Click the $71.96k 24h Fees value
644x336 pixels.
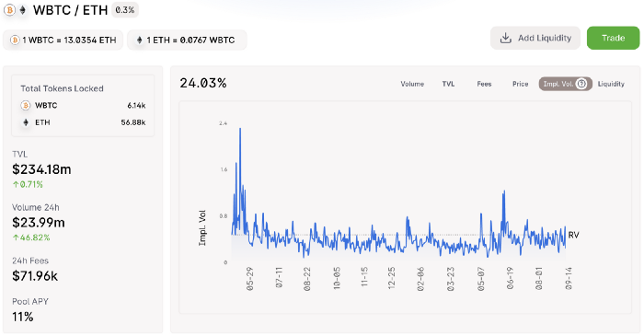tap(35, 276)
